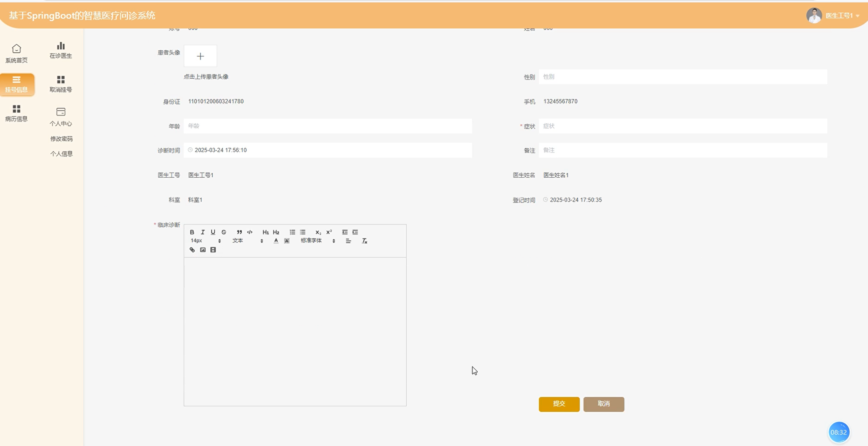Toggle italic formatting in the editor

click(202, 232)
